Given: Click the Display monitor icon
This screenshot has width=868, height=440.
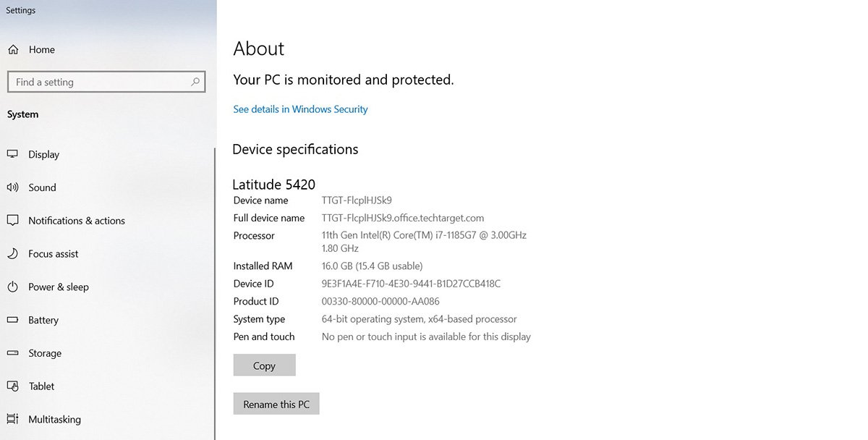Looking at the screenshot, I should 12,154.
